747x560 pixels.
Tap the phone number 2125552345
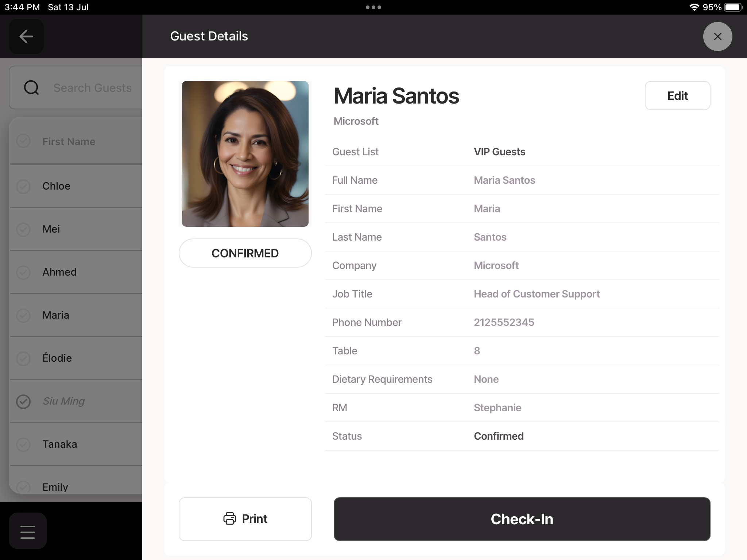(504, 322)
